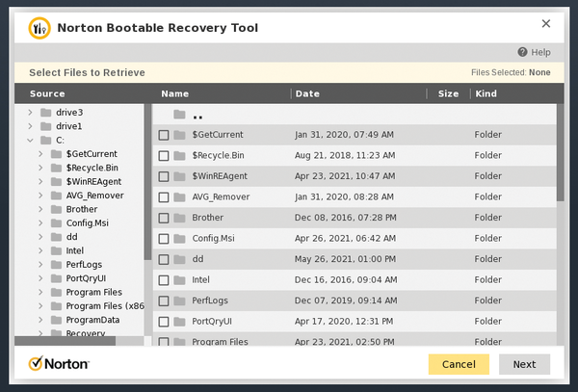Check the Config.Msi folder checkbox
Image resolution: width=578 pixels, height=392 pixels.
164,238
